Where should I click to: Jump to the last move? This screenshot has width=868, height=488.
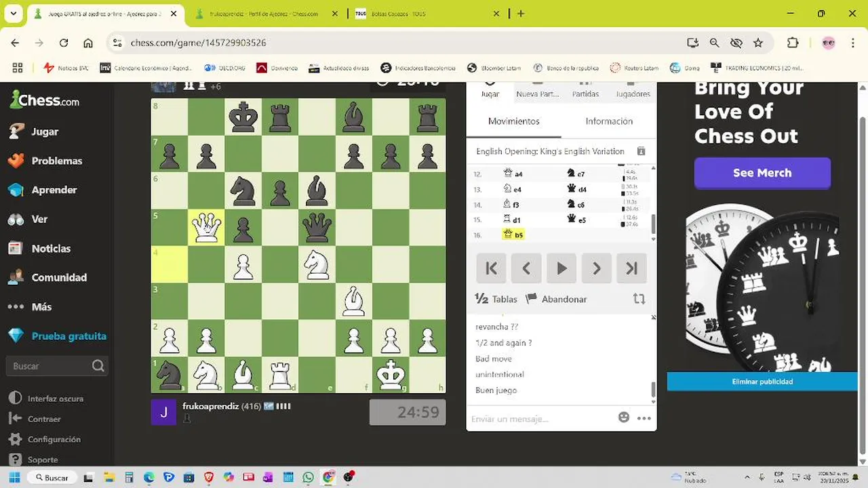pos(632,268)
